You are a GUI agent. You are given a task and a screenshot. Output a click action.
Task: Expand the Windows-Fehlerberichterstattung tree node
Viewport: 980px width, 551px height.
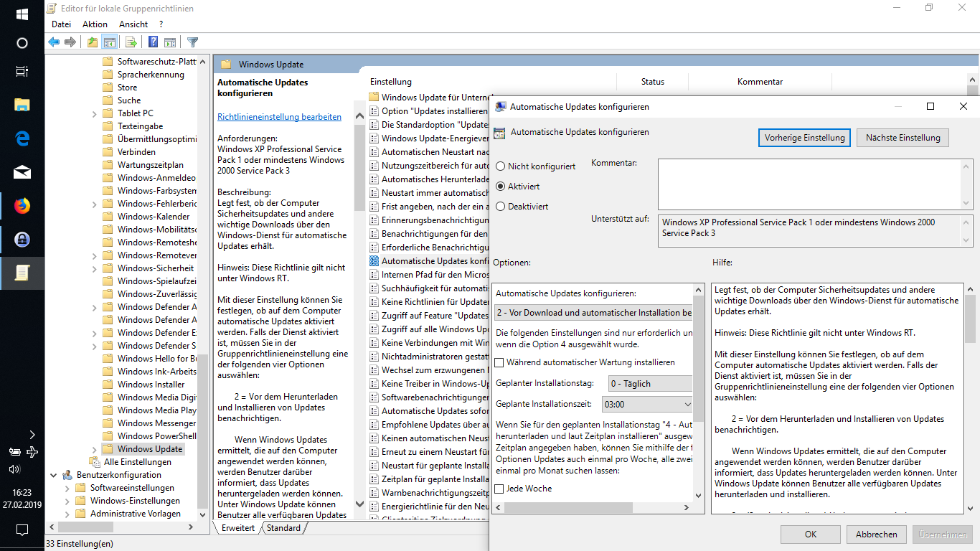[x=95, y=204]
